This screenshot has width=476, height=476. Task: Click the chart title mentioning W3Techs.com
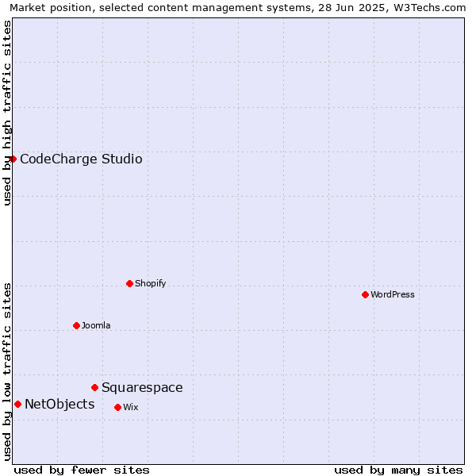238,8
